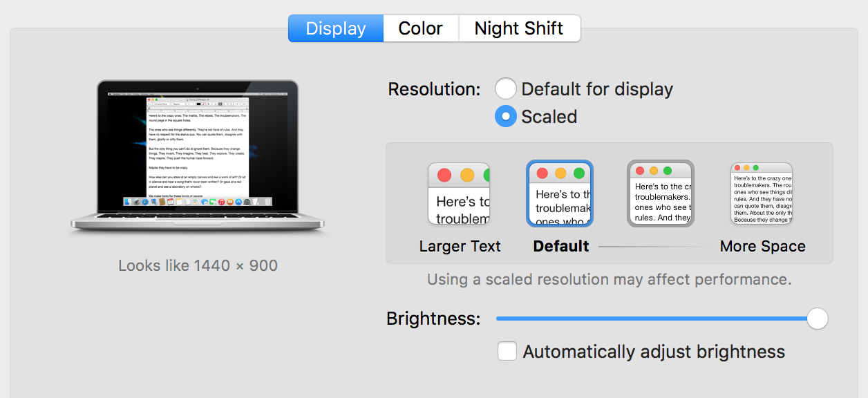
Task: Pick the scaling thumbnail between Default and More Space
Action: (x=660, y=193)
